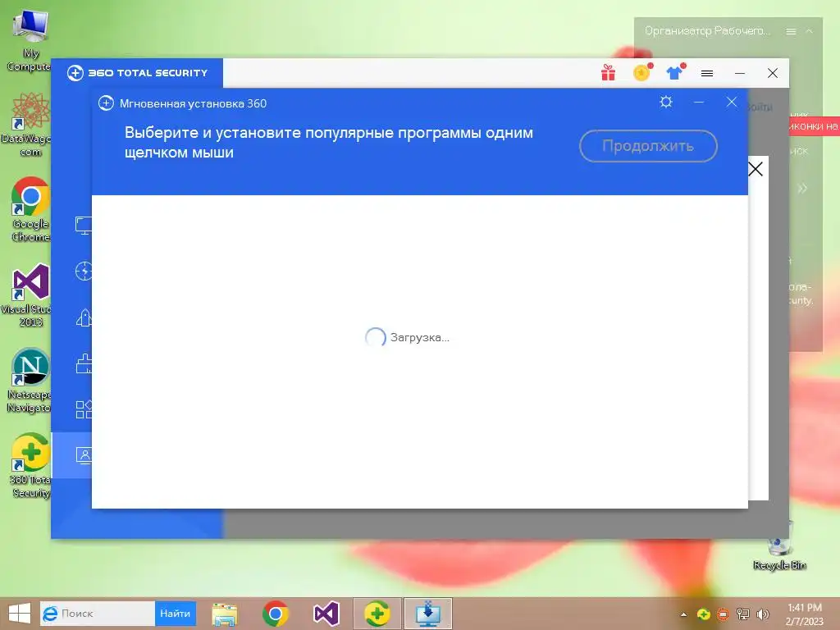Click the Мгновенная установка 360 title logo
This screenshot has width=840, height=630.
point(106,103)
